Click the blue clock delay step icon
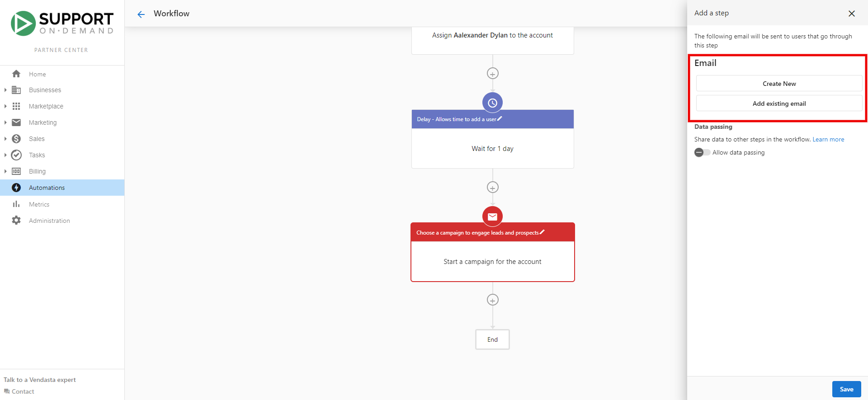This screenshot has width=868, height=400. 492,103
